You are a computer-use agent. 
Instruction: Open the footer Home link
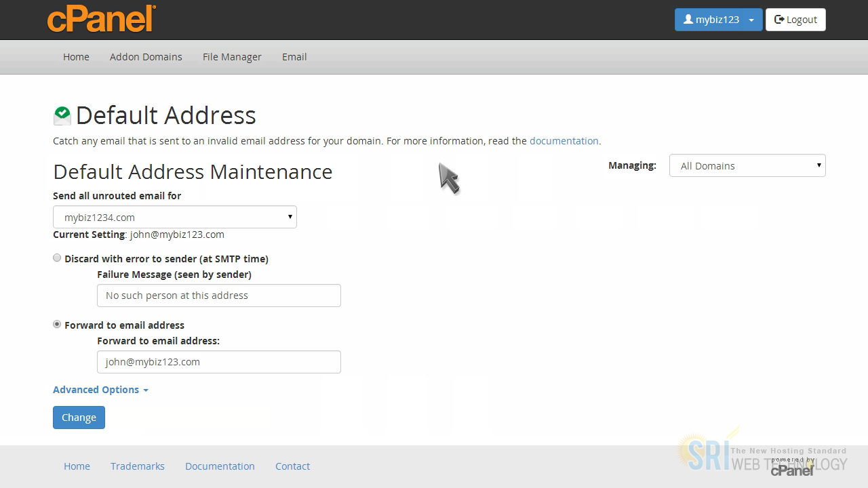point(77,466)
